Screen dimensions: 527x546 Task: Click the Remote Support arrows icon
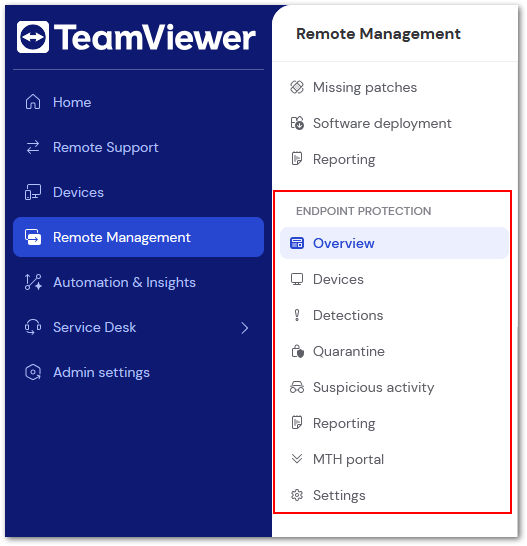click(x=33, y=147)
